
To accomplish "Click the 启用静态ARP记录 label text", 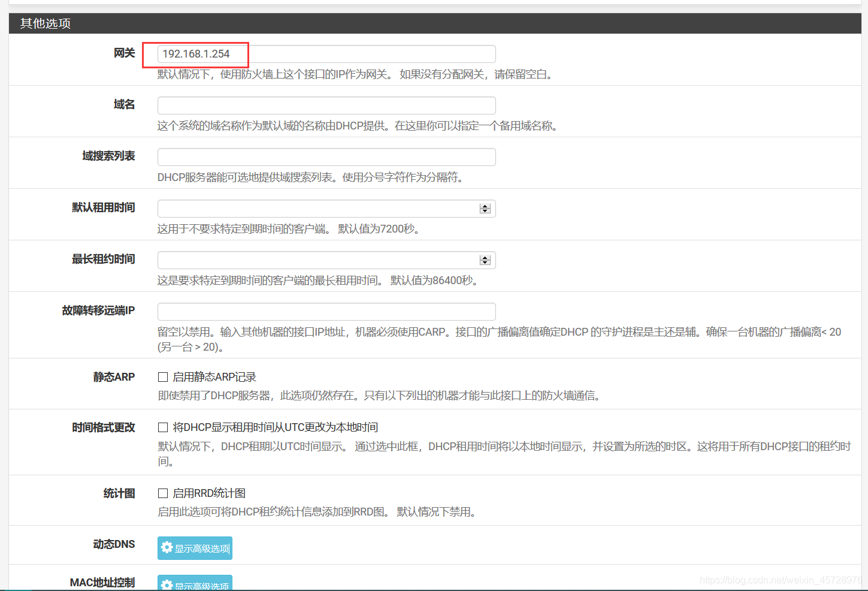I will pyautogui.click(x=214, y=377).
